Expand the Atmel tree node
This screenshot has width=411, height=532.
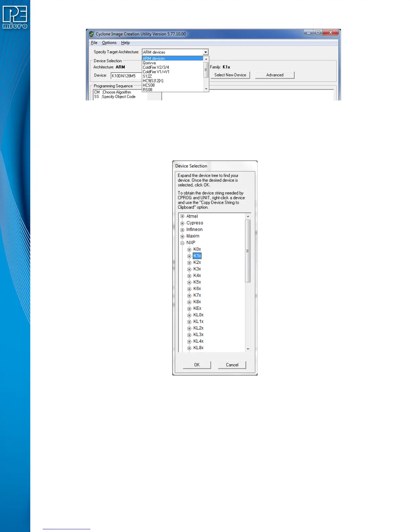(182, 216)
